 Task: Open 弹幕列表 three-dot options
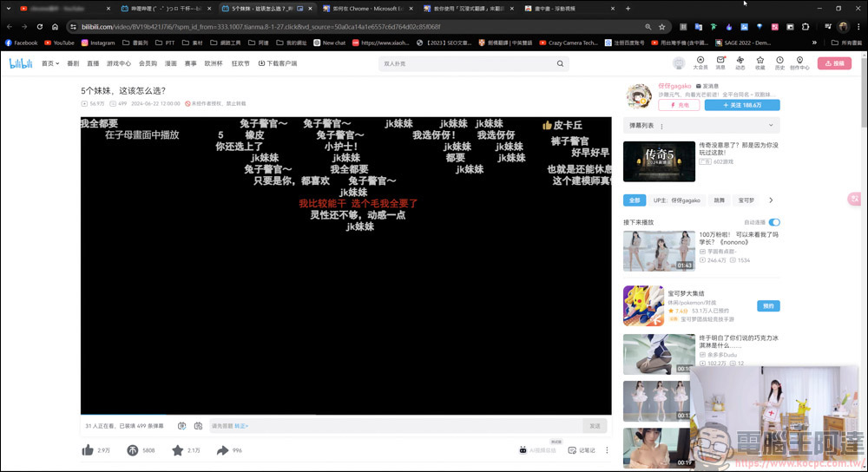(661, 126)
